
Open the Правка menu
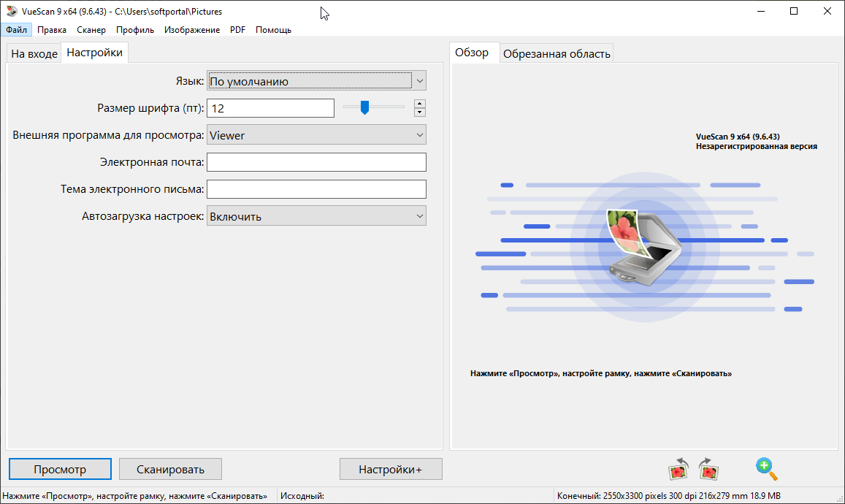[52, 30]
